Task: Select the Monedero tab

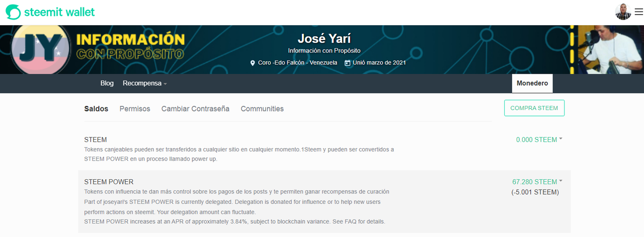Action: pos(532,83)
